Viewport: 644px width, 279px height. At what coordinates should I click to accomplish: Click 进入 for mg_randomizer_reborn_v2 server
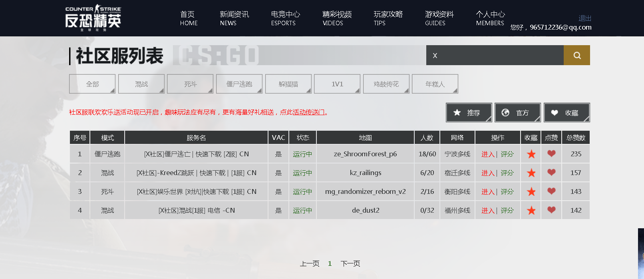[488, 192]
